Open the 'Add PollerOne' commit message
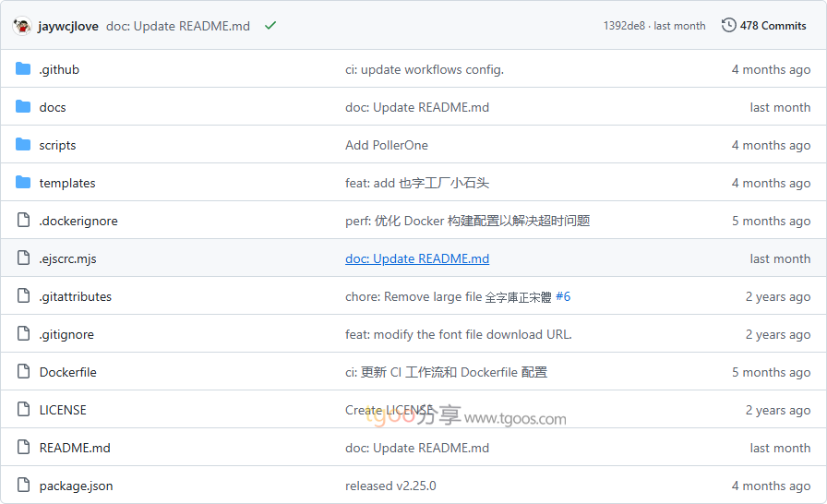The image size is (827, 504). tap(387, 145)
